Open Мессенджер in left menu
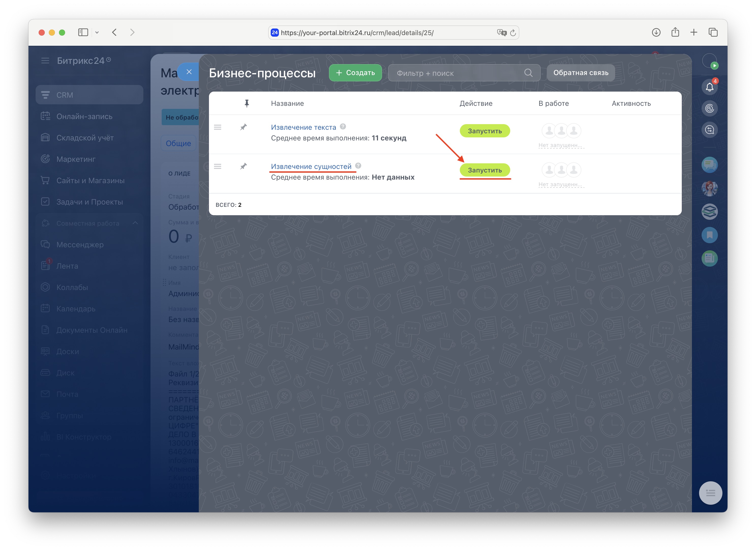The width and height of the screenshot is (756, 550). pyautogui.click(x=80, y=244)
